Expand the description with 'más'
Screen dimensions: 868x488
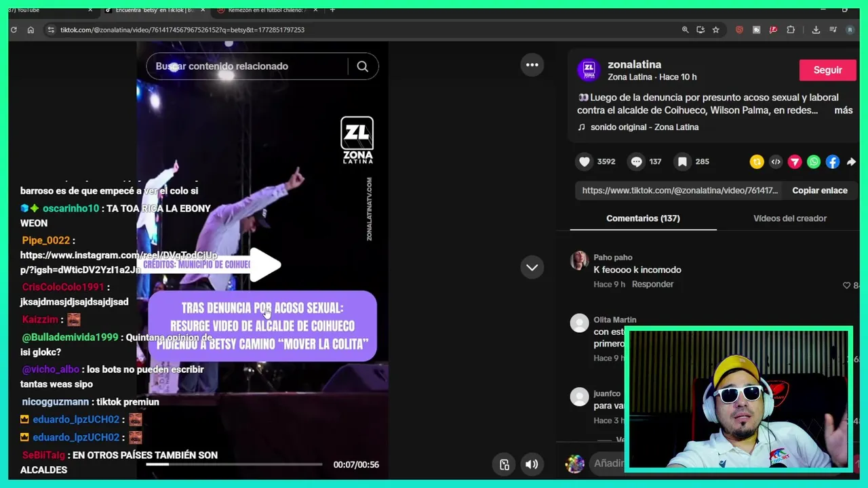(844, 110)
